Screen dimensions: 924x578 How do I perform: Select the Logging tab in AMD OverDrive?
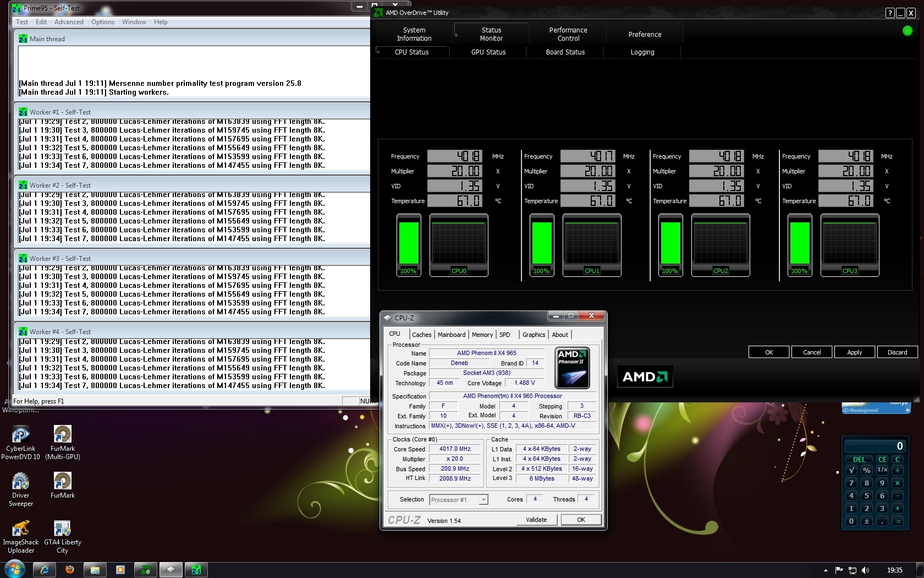tap(642, 52)
